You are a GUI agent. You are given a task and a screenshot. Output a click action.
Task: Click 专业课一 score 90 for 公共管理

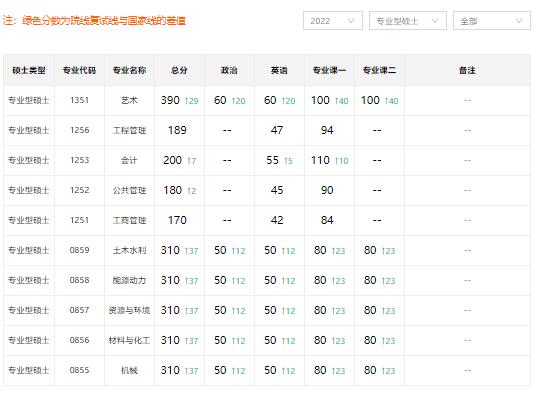coord(327,190)
